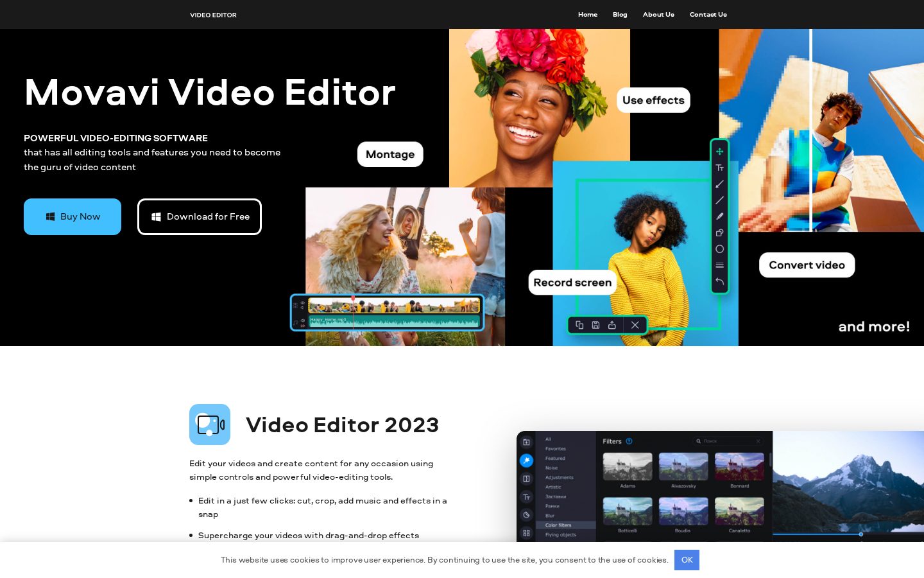924x578 pixels.
Task: Click the red timeline playhead marker
Action: [353, 299]
